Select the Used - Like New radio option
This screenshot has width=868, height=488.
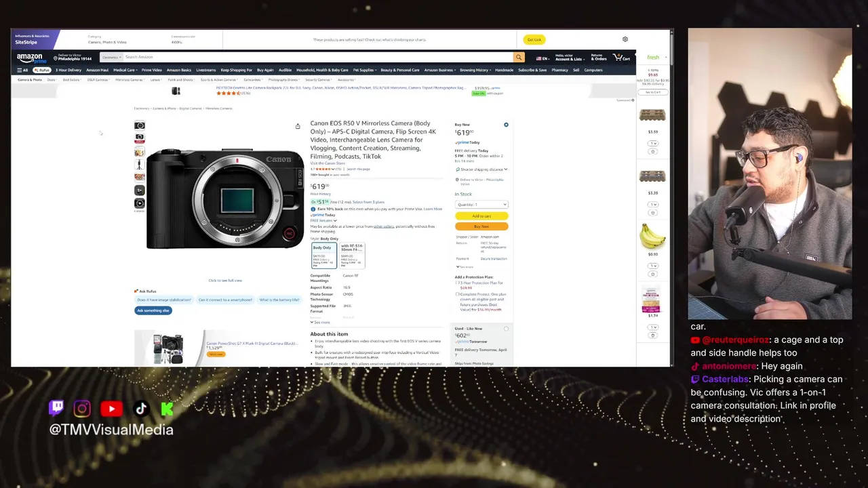(506, 329)
